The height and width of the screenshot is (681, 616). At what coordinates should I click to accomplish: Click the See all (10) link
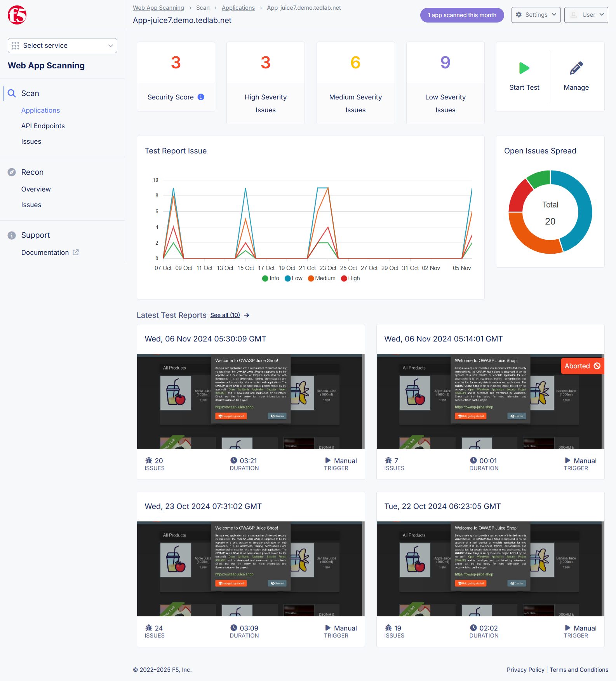point(225,315)
